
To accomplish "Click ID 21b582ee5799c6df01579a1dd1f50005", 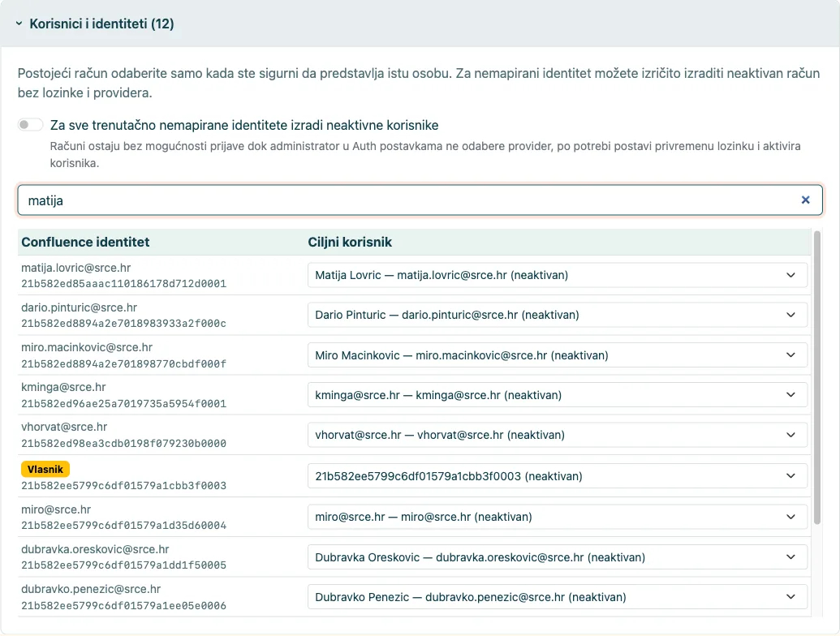I will tap(123, 565).
